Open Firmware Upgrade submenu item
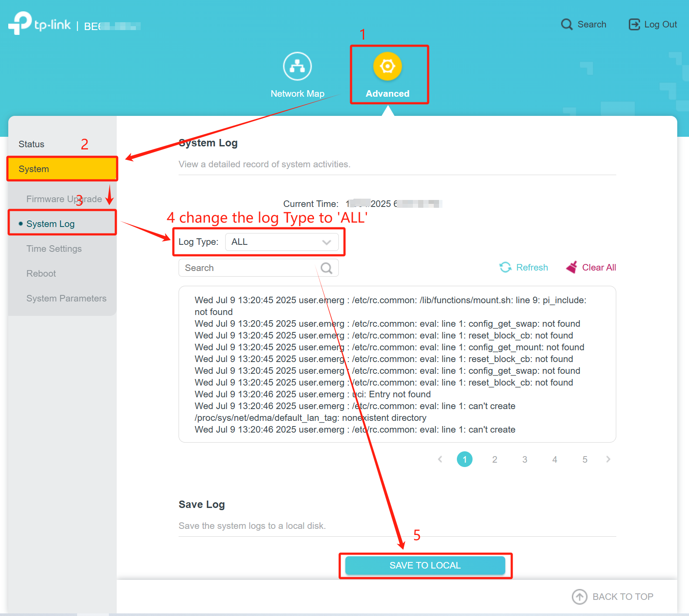 64,199
